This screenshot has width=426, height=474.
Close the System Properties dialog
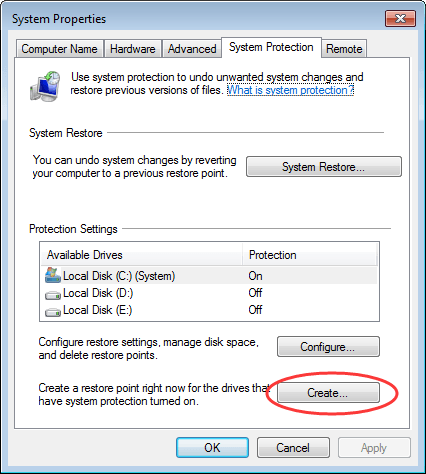pos(400,18)
